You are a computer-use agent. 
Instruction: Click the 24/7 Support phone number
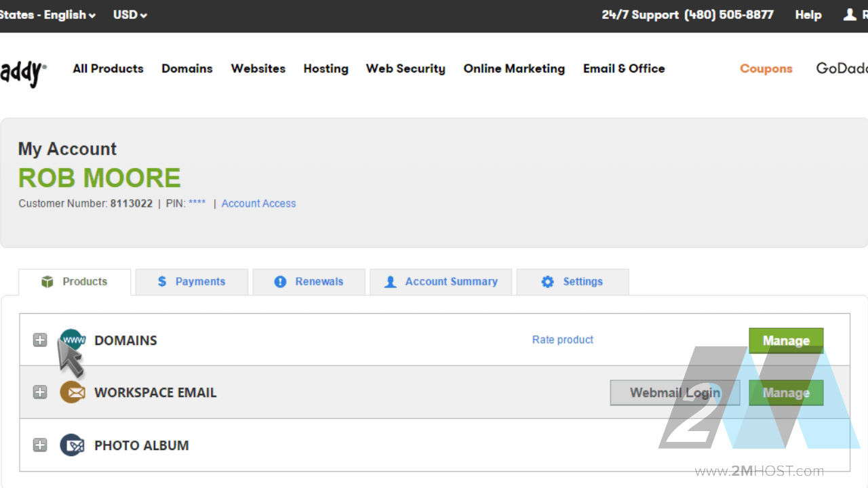tap(729, 15)
